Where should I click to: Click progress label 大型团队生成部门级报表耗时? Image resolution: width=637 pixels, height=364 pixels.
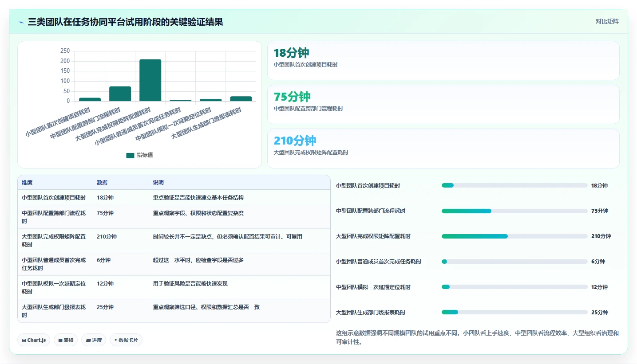371,313
